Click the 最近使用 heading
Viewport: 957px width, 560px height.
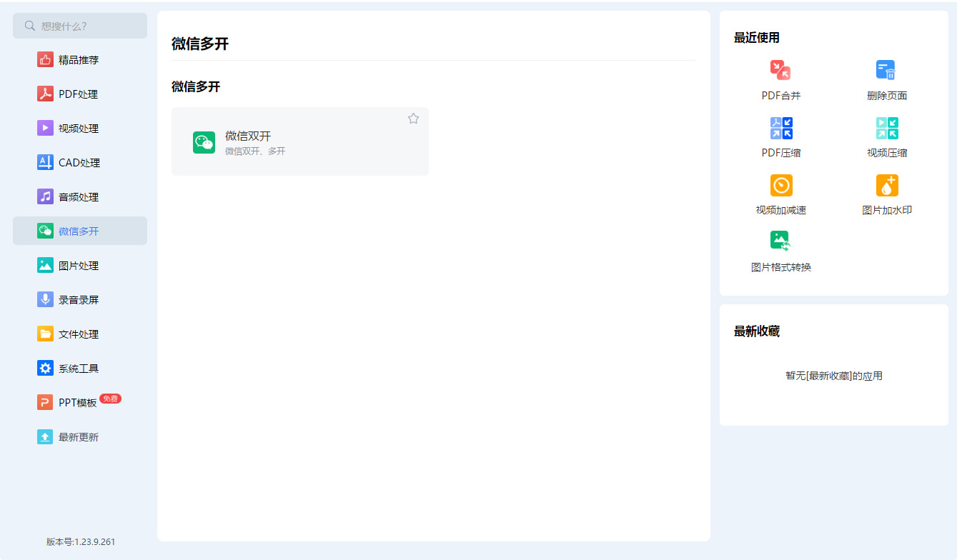pyautogui.click(x=757, y=38)
